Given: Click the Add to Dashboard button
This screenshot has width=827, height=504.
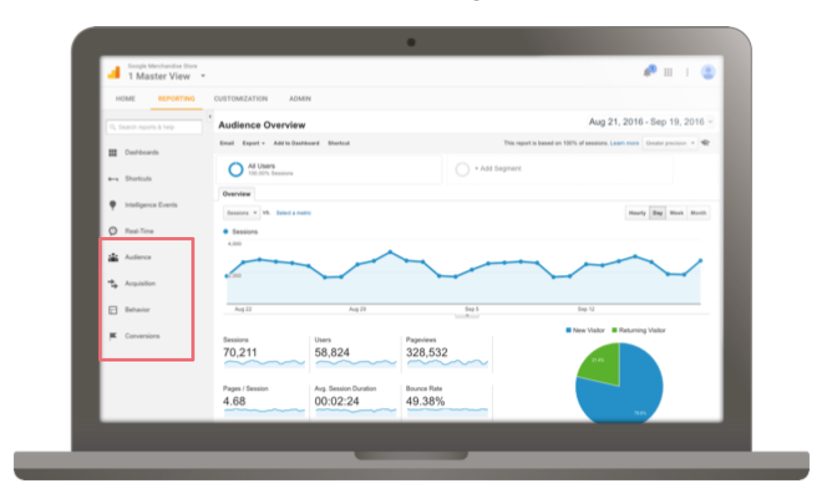Looking at the screenshot, I should [x=296, y=143].
